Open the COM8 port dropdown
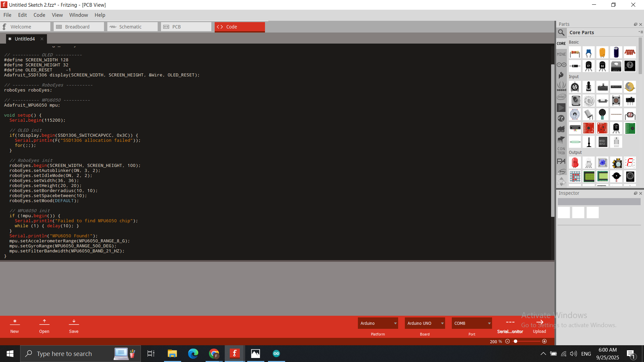Screen dimensions: 644x362 (472, 323)
